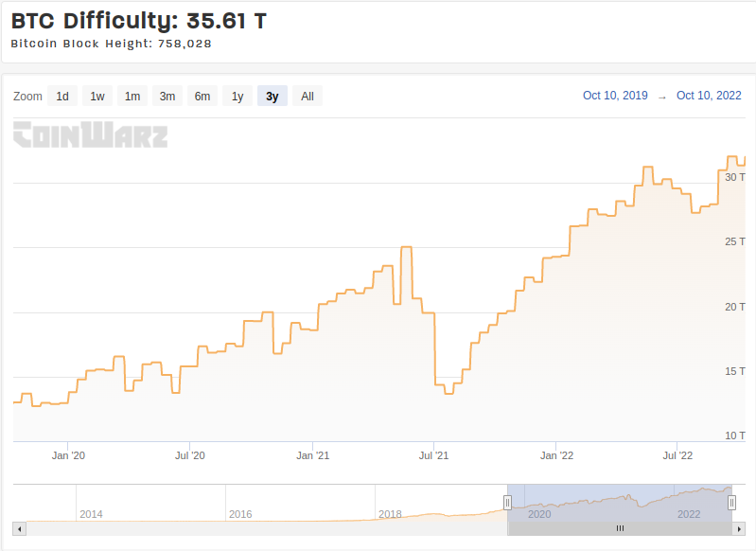
Task: Edit the start date Oct 10, 2019
Action: (x=615, y=96)
